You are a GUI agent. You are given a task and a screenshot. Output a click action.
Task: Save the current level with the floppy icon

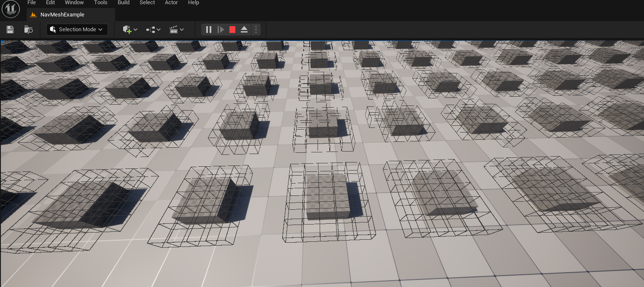10,30
